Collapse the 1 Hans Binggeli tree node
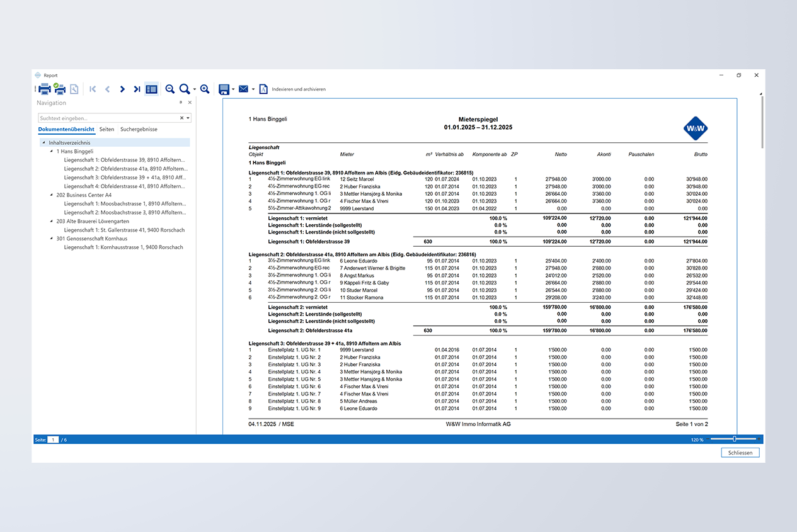Screen dimensions: 797x532 coord(51,152)
